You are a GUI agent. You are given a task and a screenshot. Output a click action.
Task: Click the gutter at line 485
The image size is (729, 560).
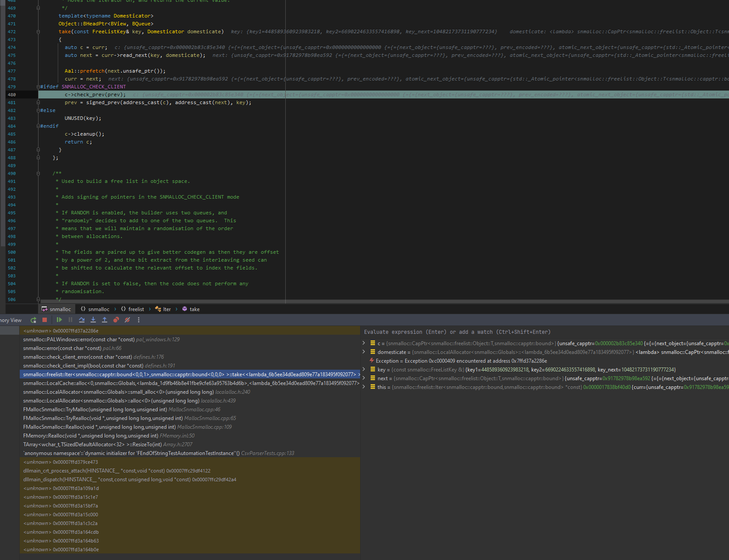[x=22, y=134]
